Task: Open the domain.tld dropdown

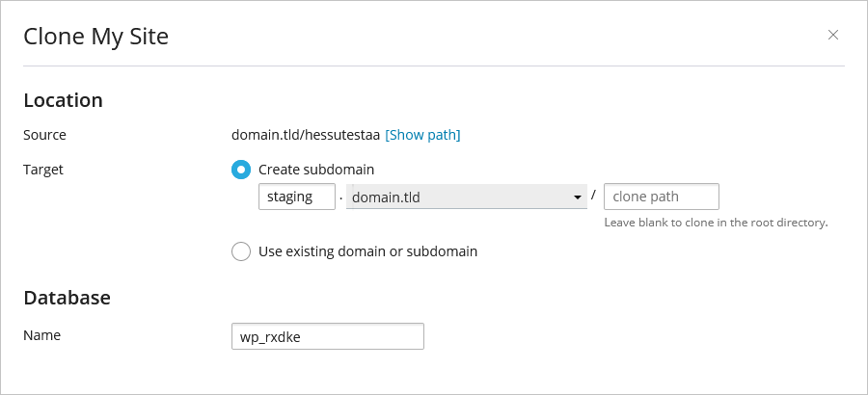Action: pos(466,197)
